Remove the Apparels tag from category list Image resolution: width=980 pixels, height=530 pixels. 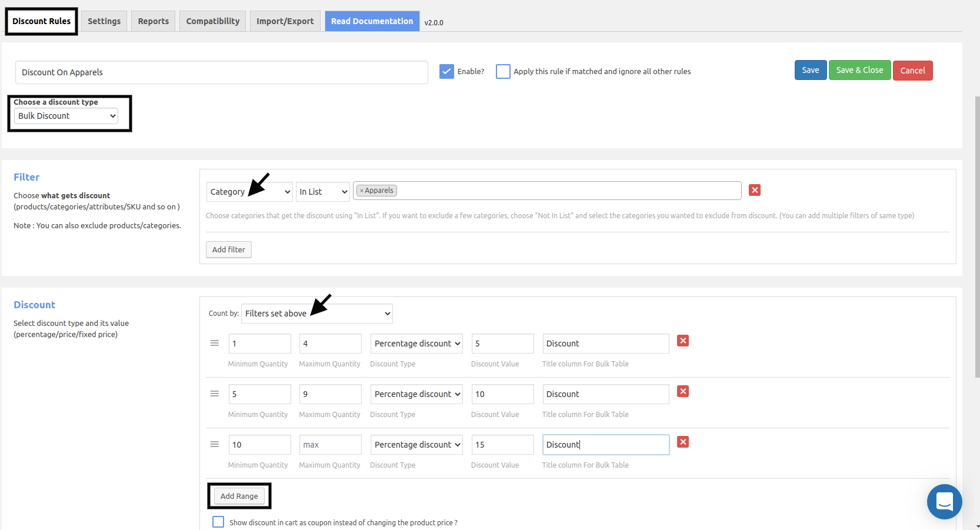point(362,191)
